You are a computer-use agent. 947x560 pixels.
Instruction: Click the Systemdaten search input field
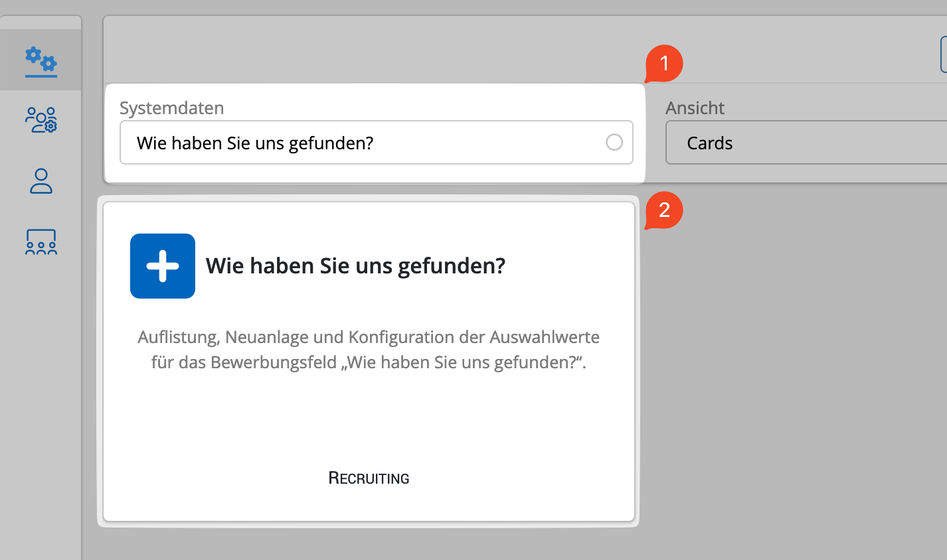(x=359, y=143)
